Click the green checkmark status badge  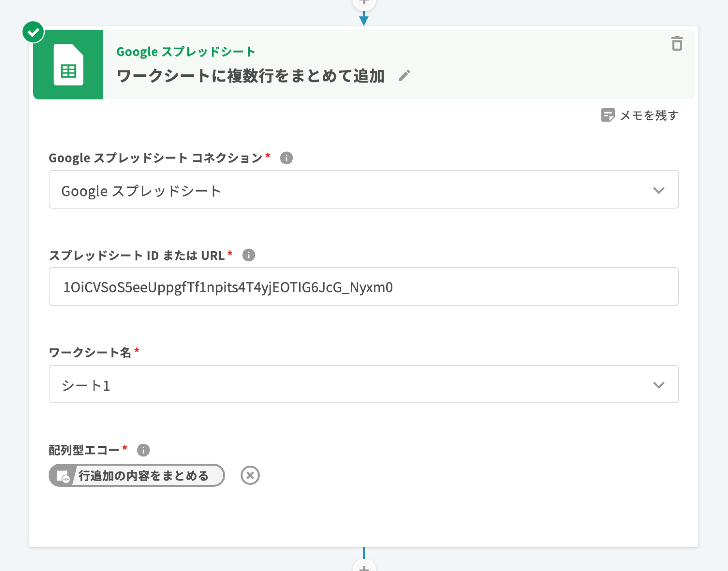(33, 32)
